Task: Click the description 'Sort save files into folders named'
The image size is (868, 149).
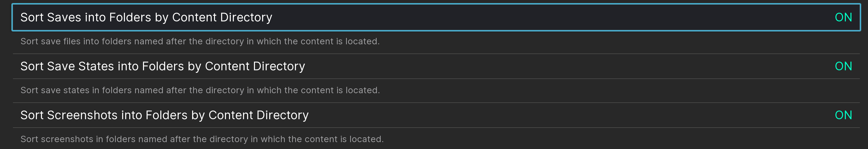Action: 200,42
